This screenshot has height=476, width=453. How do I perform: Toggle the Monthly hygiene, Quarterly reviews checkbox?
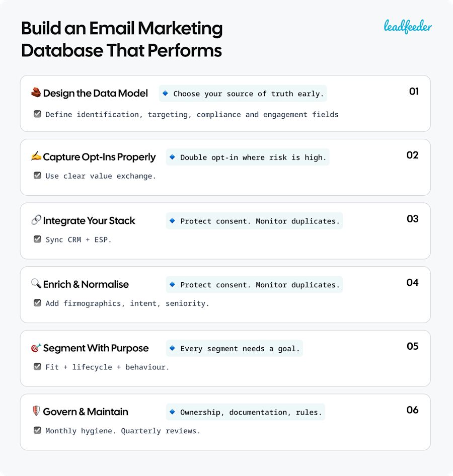pyautogui.click(x=37, y=431)
